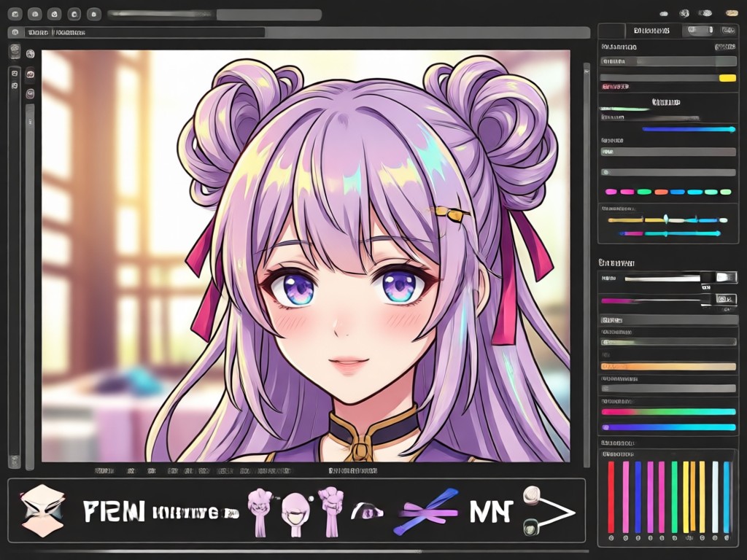Click the vertical scrollbar on the left sidebar
This screenshot has height=560, width=747.
click(30, 286)
